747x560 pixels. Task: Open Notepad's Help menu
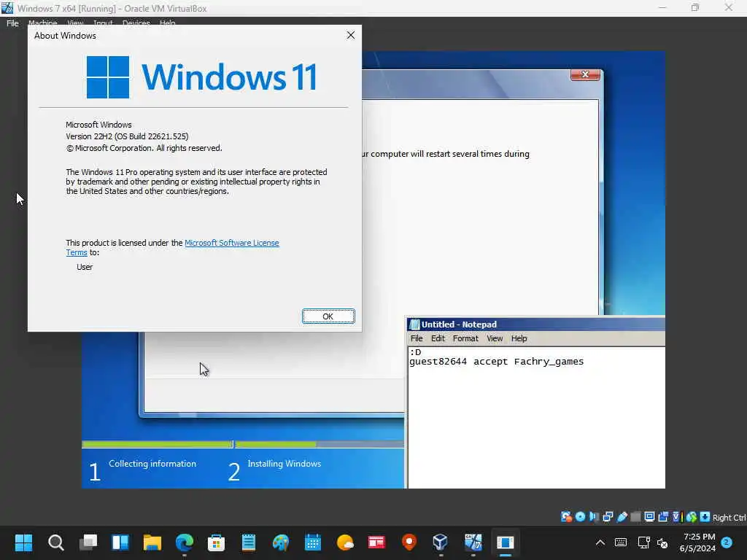pyautogui.click(x=519, y=338)
